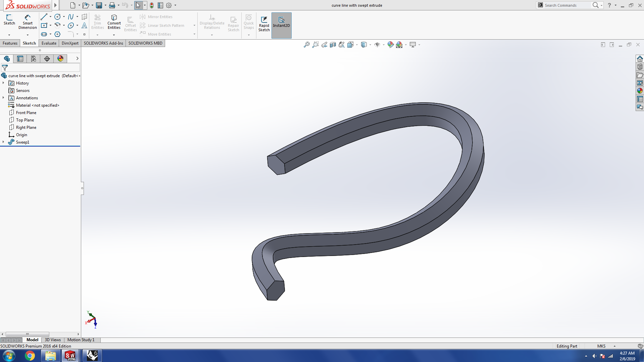The width and height of the screenshot is (644, 362).
Task: Switch to the SOLIDWORKS MBD tab
Action: pyautogui.click(x=145, y=43)
